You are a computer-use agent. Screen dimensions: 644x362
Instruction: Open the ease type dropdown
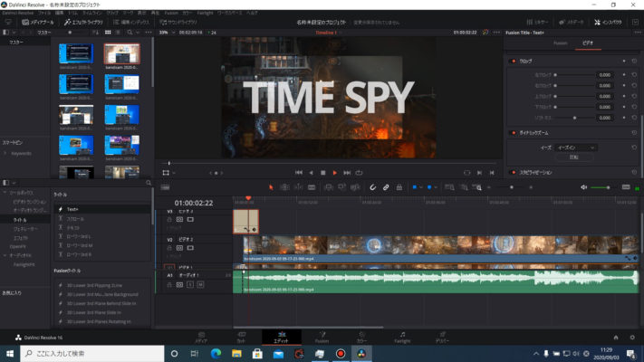(575, 148)
